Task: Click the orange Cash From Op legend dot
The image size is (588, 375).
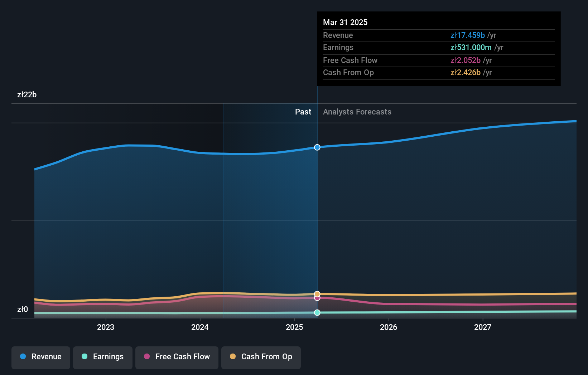Action: pos(233,357)
